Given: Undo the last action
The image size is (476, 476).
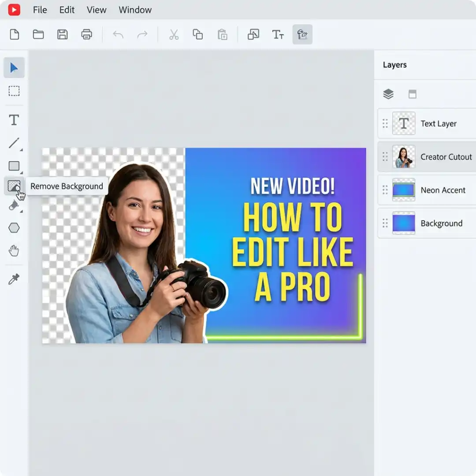Looking at the screenshot, I should point(118,34).
